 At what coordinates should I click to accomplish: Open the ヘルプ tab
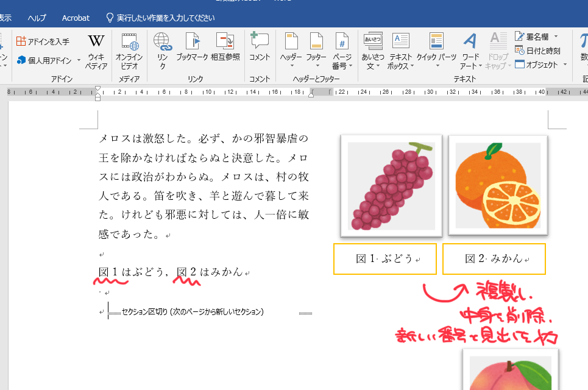pos(37,18)
